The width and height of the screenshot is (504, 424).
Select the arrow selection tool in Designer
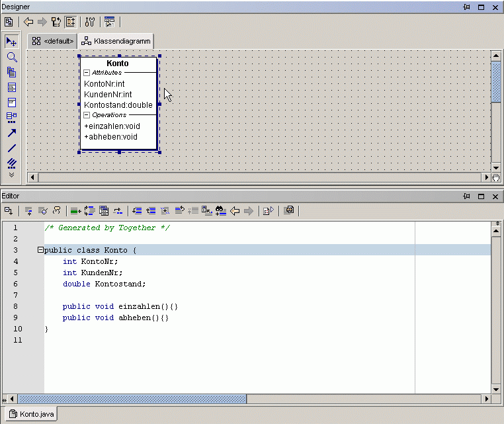tap(11, 42)
